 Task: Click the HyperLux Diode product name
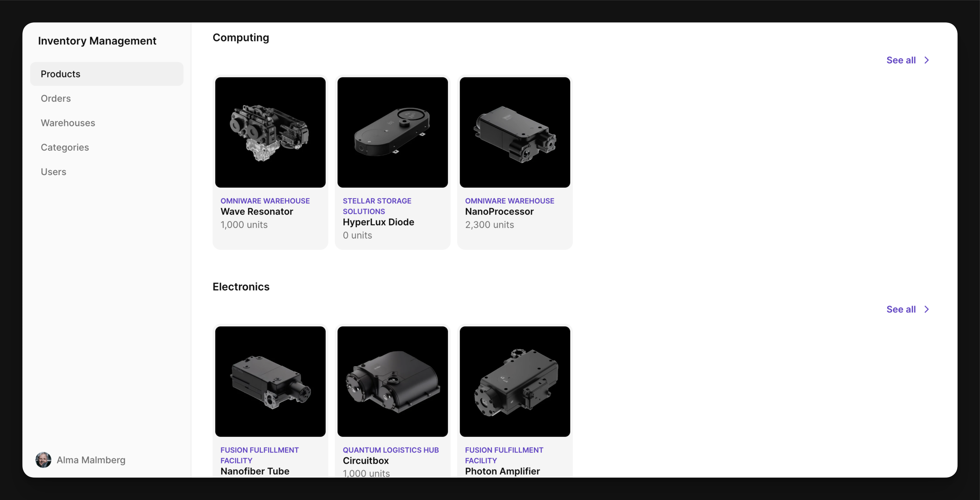(378, 222)
